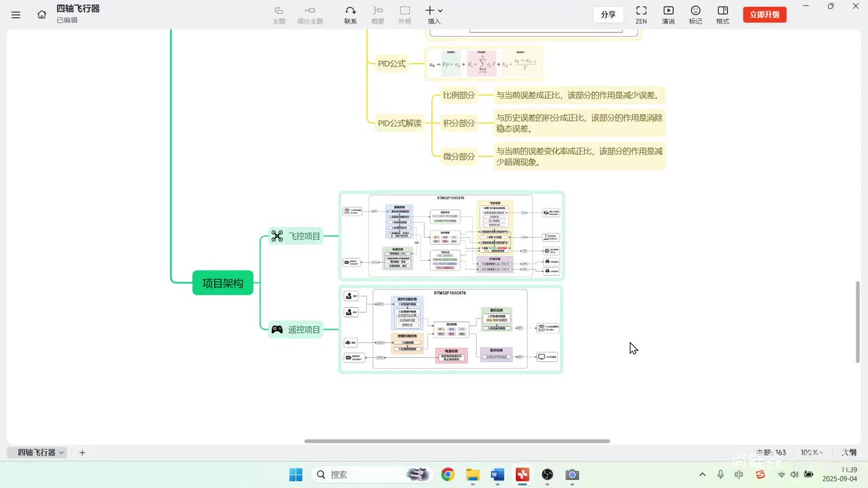Image resolution: width=868 pixels, height=488 pixels.
Task: Select the 联系 relationship tool
Action: point(350,14)
